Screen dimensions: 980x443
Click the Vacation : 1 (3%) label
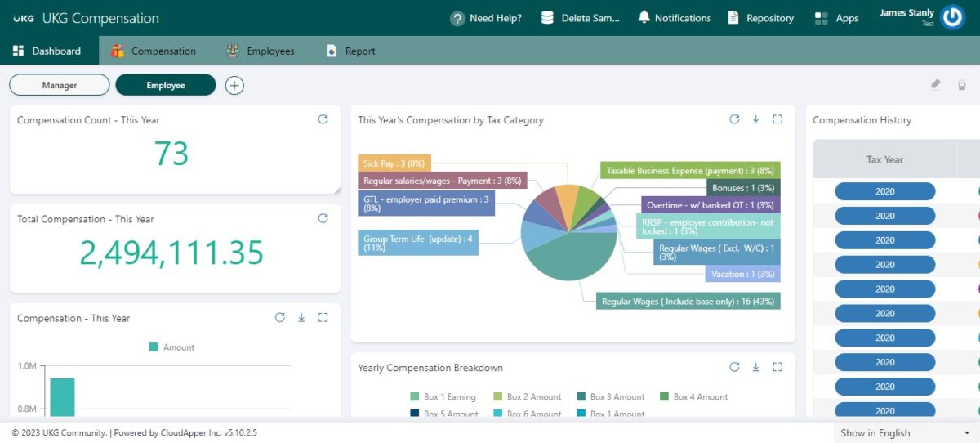pyautogui.click(x=743, y=274)
